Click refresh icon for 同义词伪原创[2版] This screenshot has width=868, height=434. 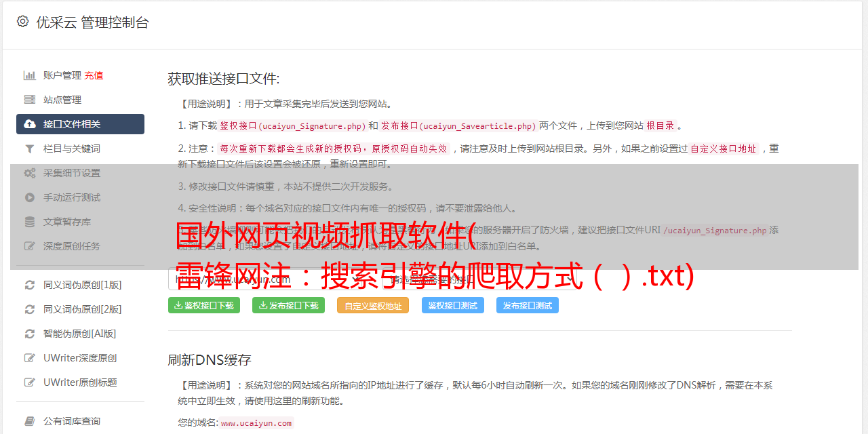30,309
